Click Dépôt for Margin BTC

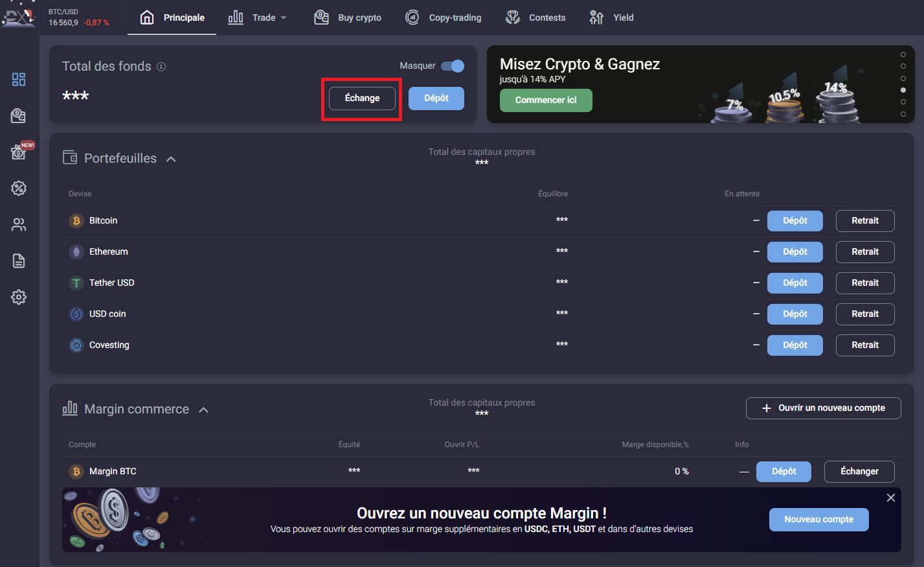pyautogui.click(x=783, y=472)
